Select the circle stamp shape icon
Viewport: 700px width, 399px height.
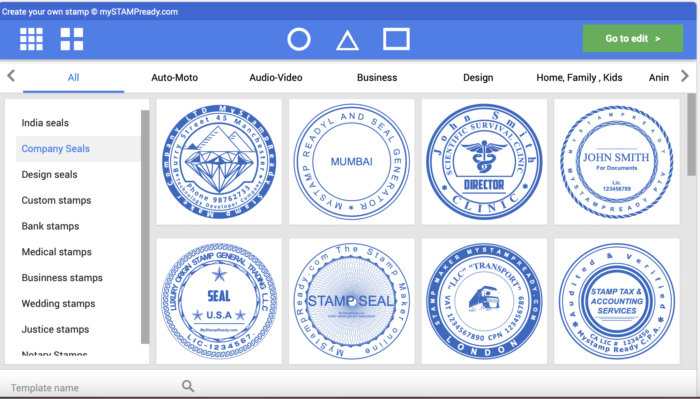click(x=299, y=39)
